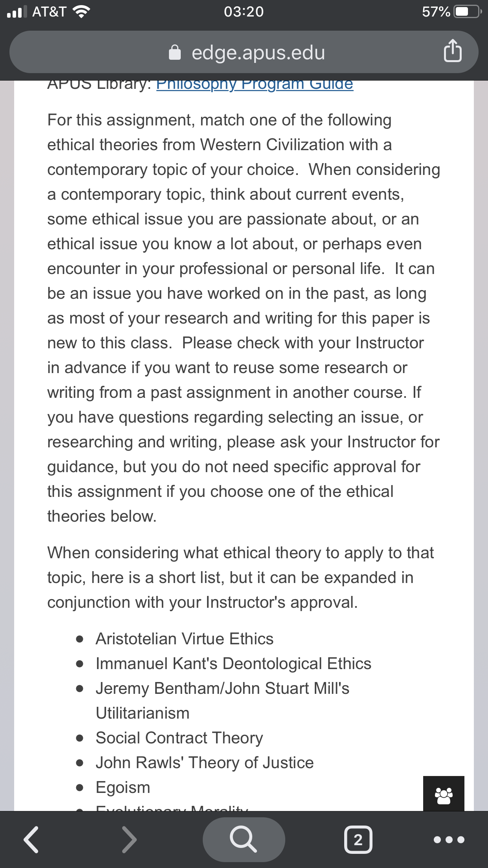Tap the Wi-Fi status icon

coord(81,12)
